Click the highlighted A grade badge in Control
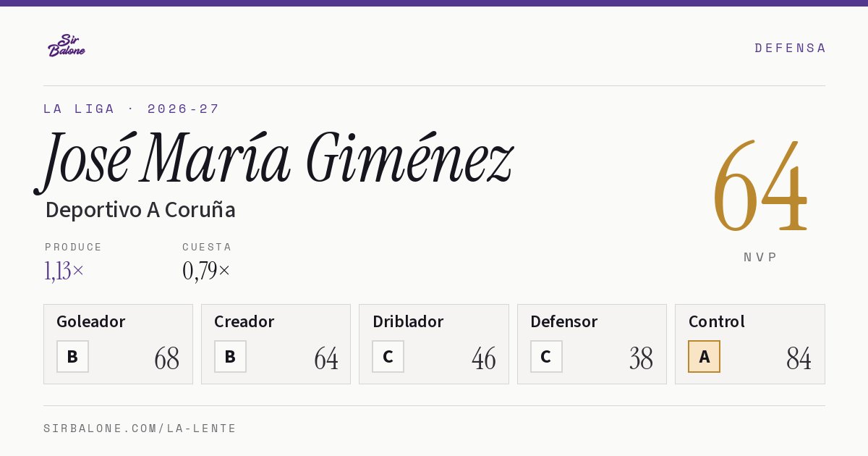The image size is (868, 456). point(704,356)
